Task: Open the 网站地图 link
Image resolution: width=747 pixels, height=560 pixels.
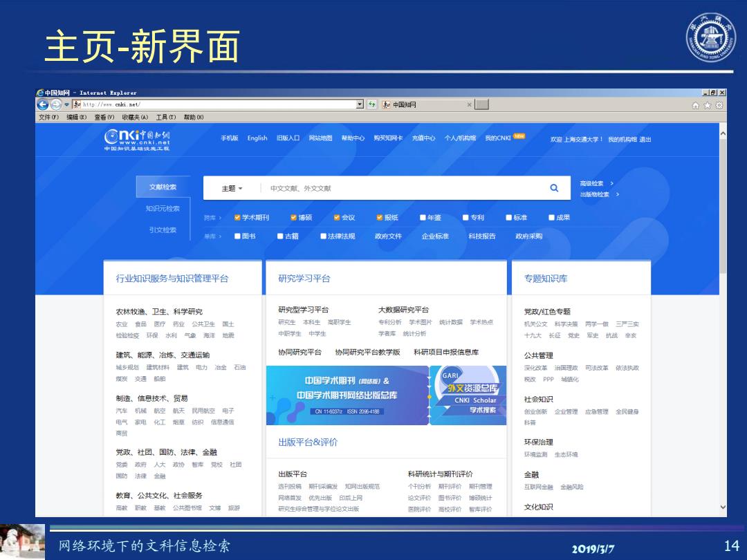Action: click(x=321, y=138)
